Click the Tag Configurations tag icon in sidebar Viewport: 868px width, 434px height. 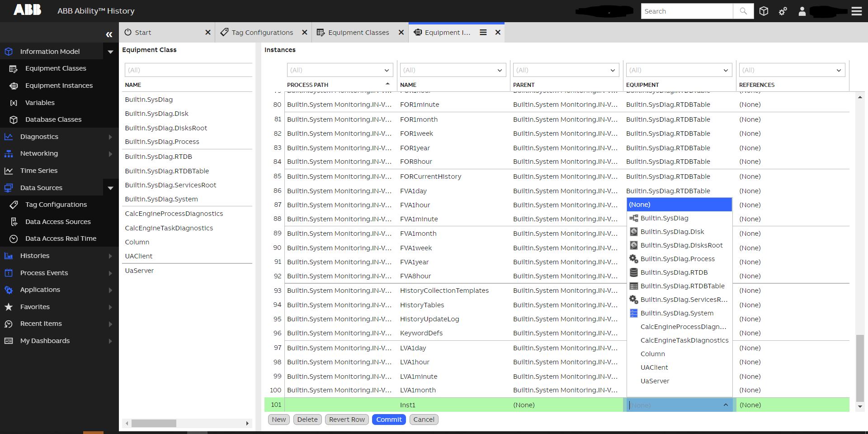(x=14, y=205)
